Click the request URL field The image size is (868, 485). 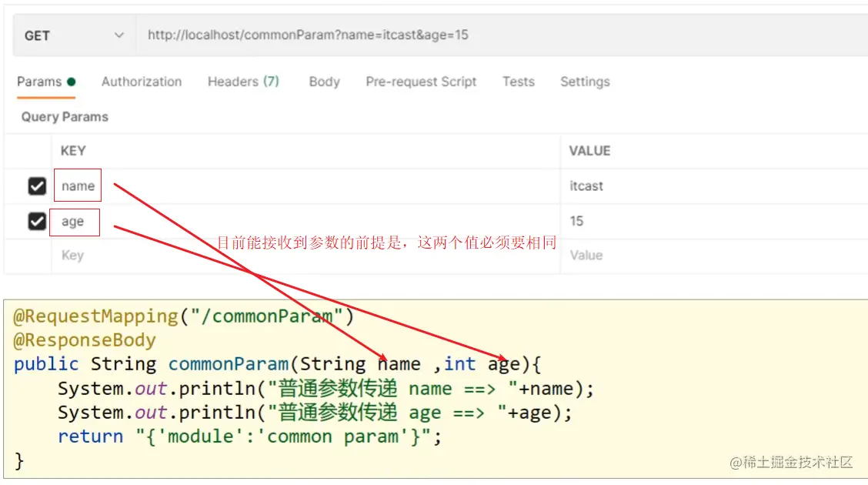[x=502, y=35]
